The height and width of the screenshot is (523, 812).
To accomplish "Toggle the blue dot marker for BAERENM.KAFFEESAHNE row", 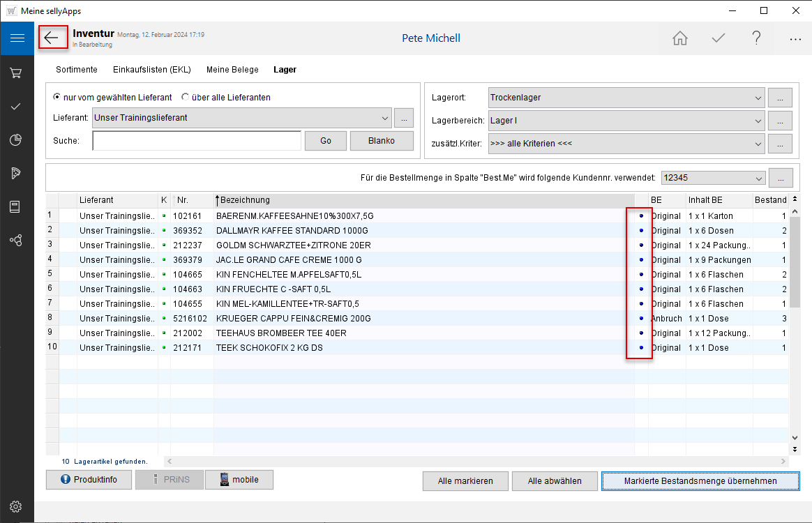I will (x=641, y=216).
